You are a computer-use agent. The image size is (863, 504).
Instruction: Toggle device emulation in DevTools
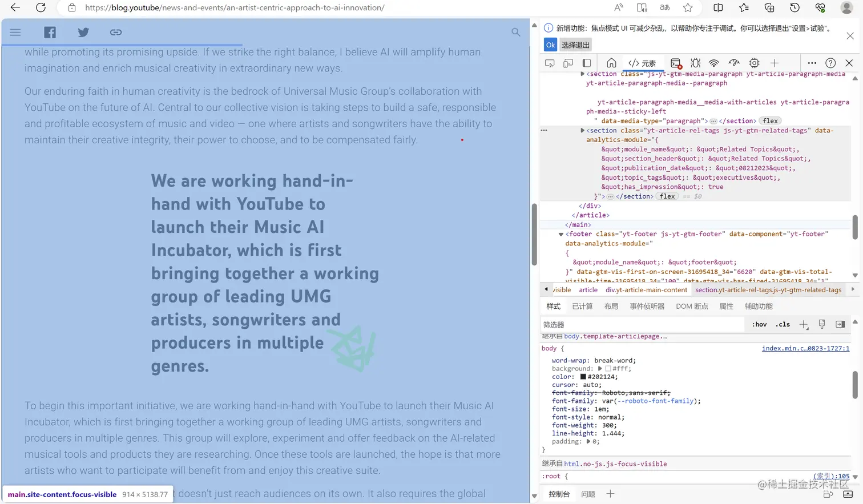coord(568,63)
